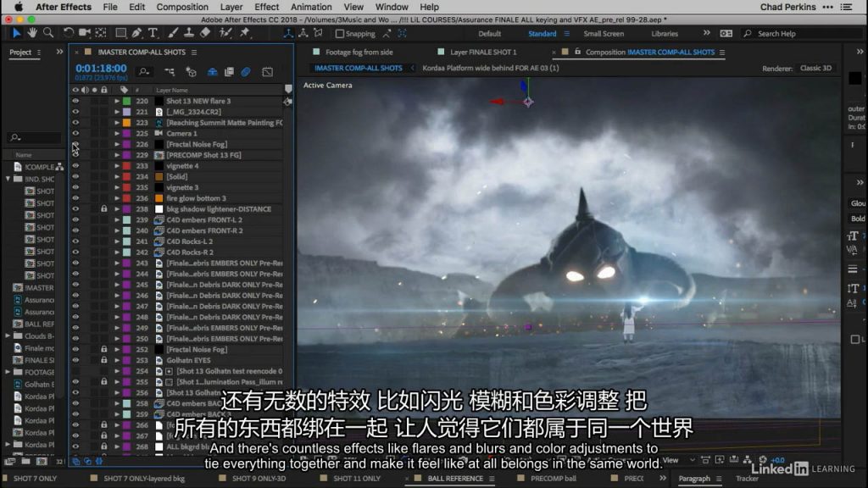Expand the vignette 3 layer
This screenshot has height=488, width=868.
[117, 187]
